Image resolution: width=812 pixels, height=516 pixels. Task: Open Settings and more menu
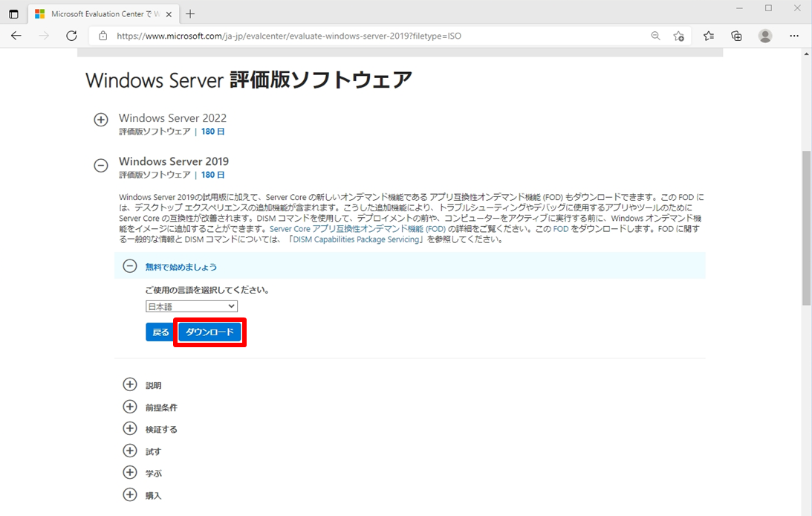[794, 36]
